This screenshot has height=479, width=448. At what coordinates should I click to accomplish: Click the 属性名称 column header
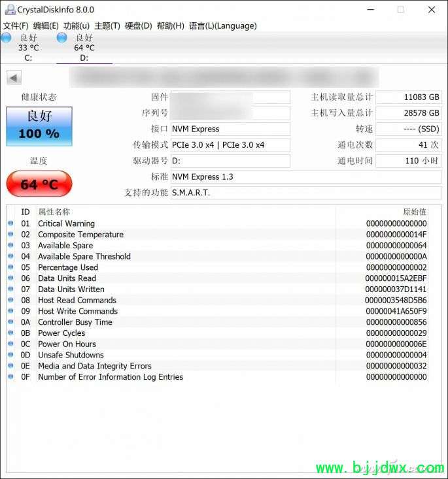pos(54,212)
